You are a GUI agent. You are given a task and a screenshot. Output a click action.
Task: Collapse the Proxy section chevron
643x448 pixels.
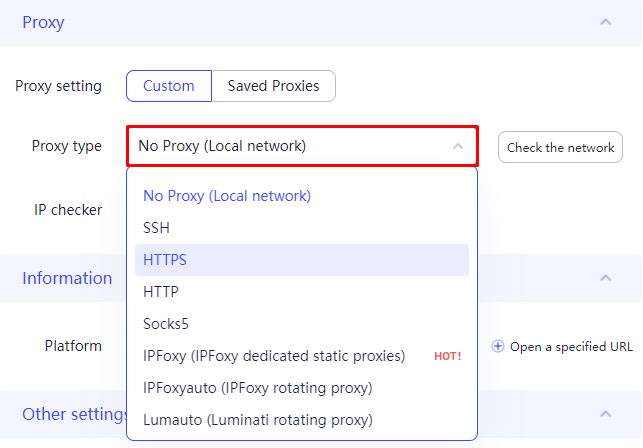pos(606,22)
